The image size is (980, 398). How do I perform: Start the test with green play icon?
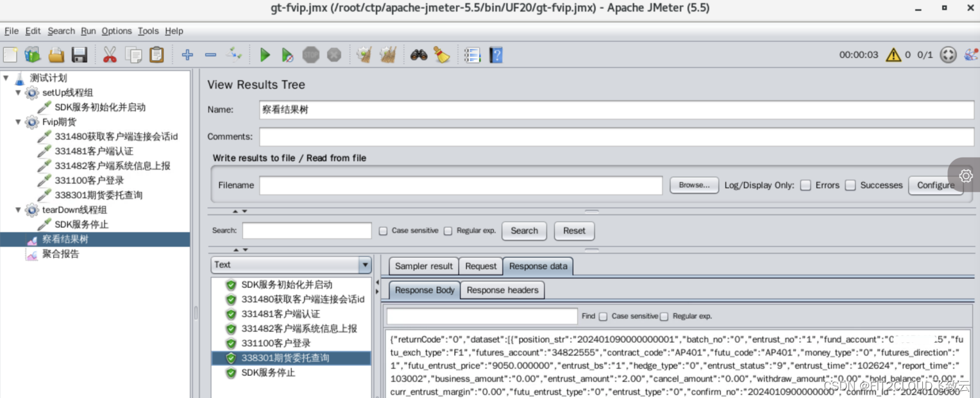pyautogui.click(x=264, y=55)
